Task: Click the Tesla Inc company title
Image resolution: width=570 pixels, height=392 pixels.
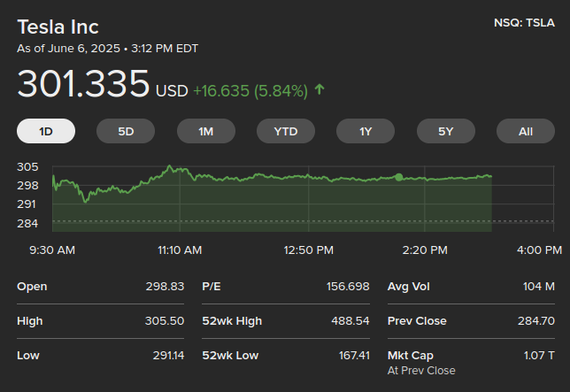Action: tap(58, 27)
